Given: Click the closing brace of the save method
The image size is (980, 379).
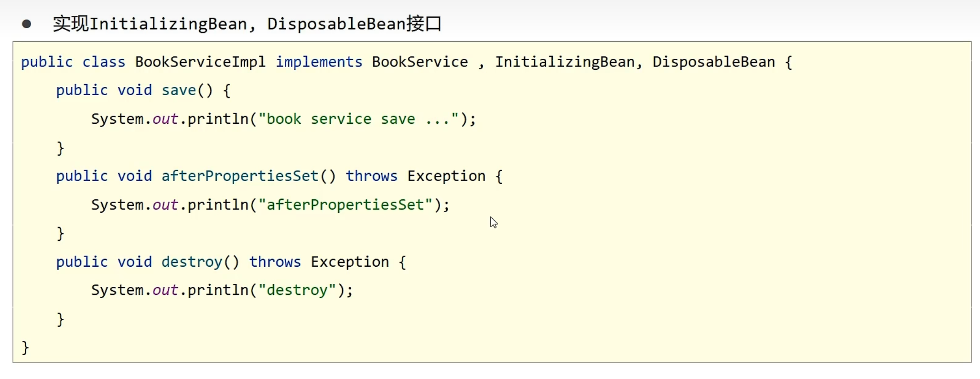Looking at the screenshot, I should click(60, 148).
